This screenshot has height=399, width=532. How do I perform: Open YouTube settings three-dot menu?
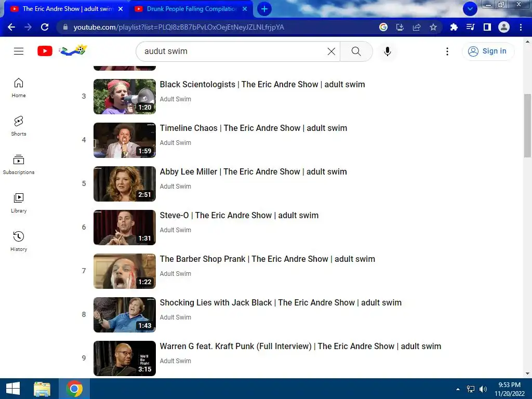[447, 51]
